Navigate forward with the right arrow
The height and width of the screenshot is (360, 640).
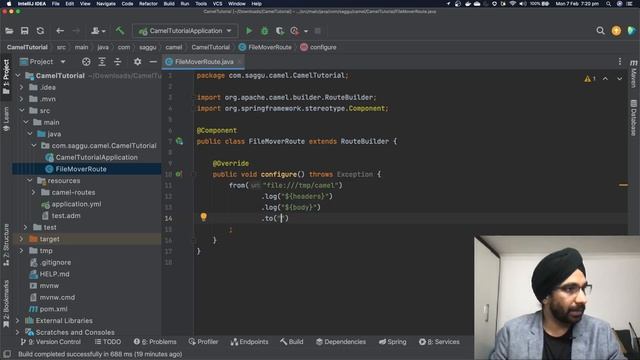click(76, 31)
